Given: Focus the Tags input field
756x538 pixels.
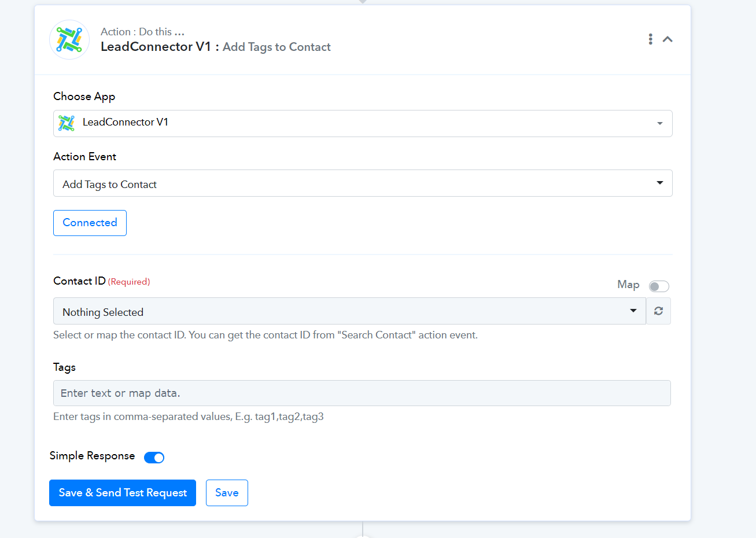Looking at the screenshot, I should pos(362,393).
